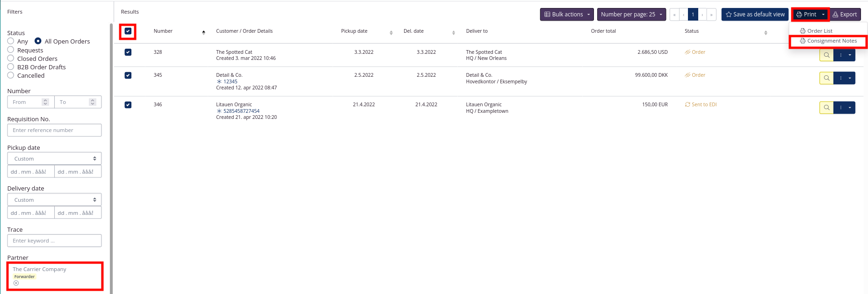
Task: Open Pickup date Custom range dropdown
Action: point(54,159)
